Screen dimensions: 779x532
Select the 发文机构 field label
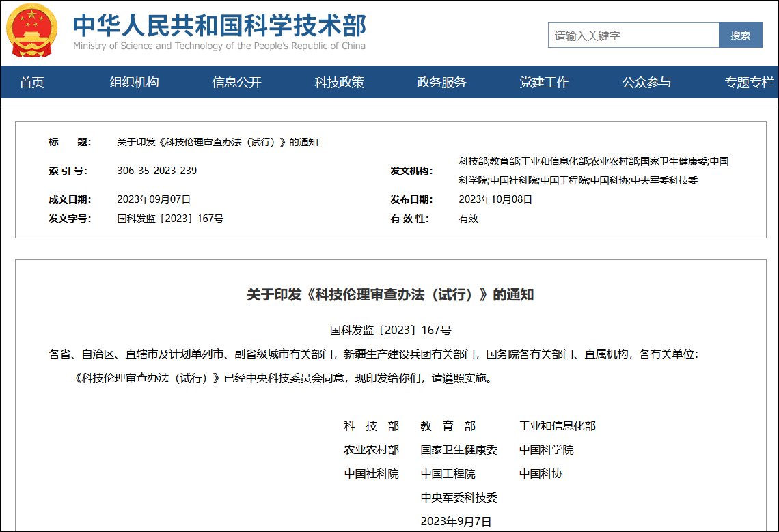411,171
